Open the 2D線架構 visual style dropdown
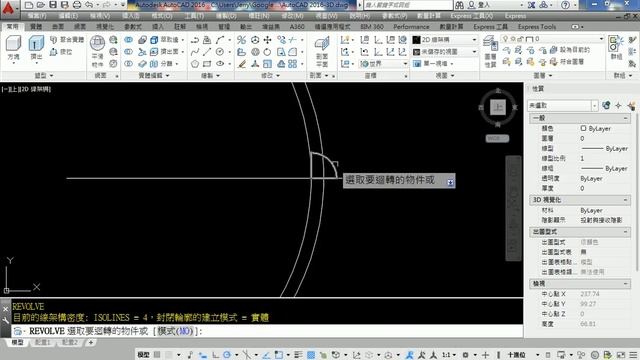The image size is (640, 360). (x=445, y=40)
